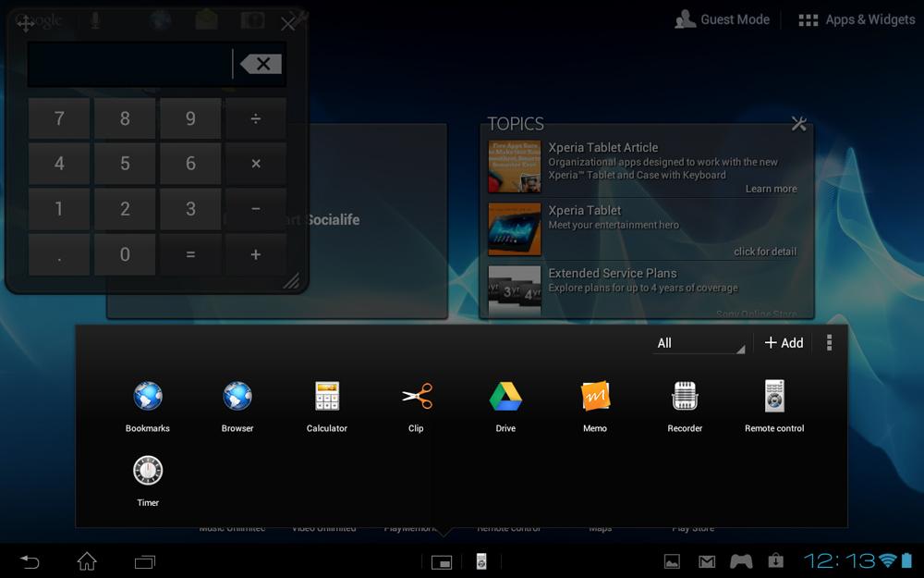
Task: Tap calculator key 6
Action: pyautogui.click(x=190, y=164)
